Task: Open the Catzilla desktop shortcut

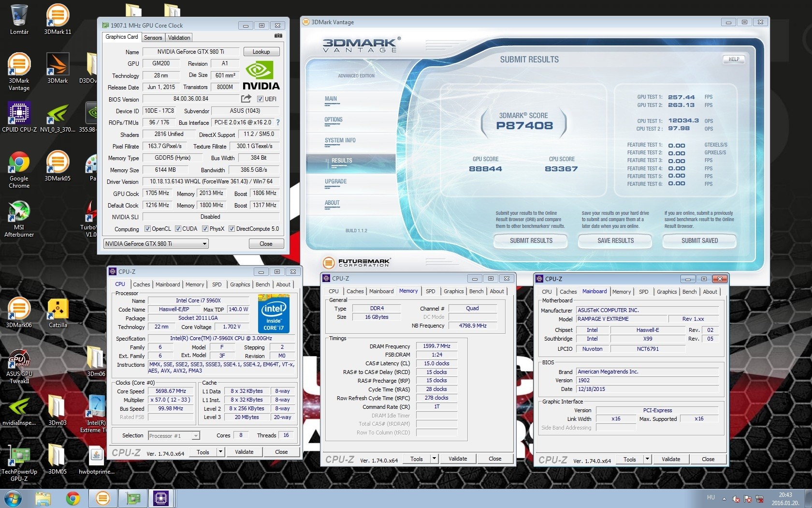Action: point(58,312)
